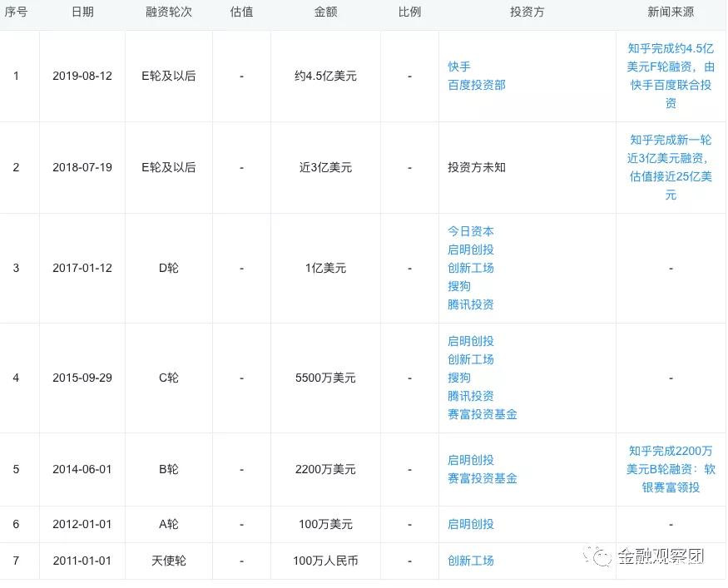Click the amount 5500万美元
This screenshot has width=728, height=588.
click(325, 378)
